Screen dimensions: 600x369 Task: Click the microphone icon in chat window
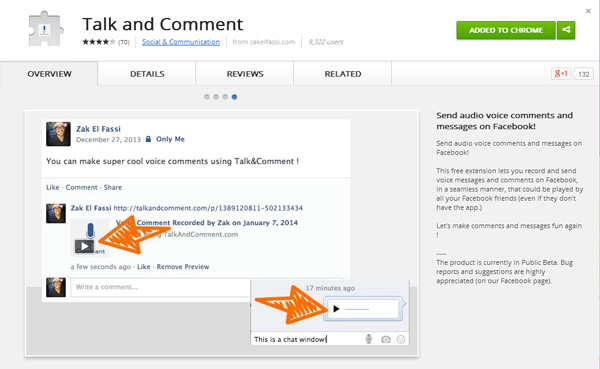(368, 339)
